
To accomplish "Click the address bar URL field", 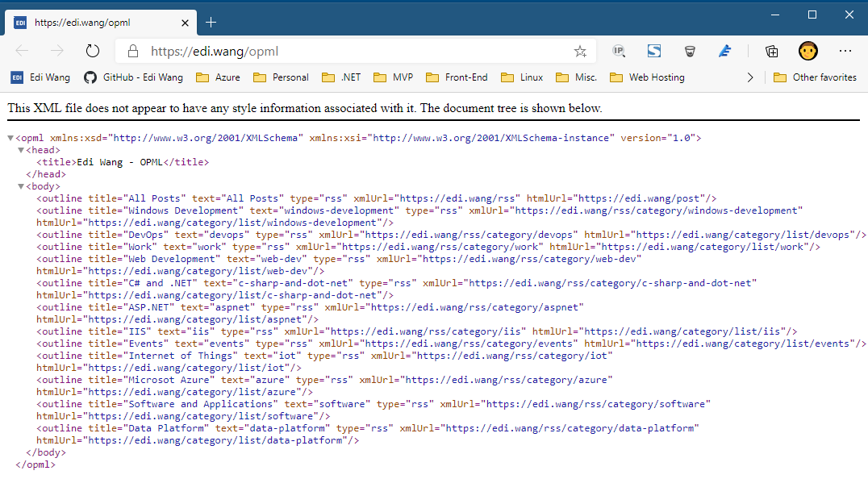I will 354,52.
